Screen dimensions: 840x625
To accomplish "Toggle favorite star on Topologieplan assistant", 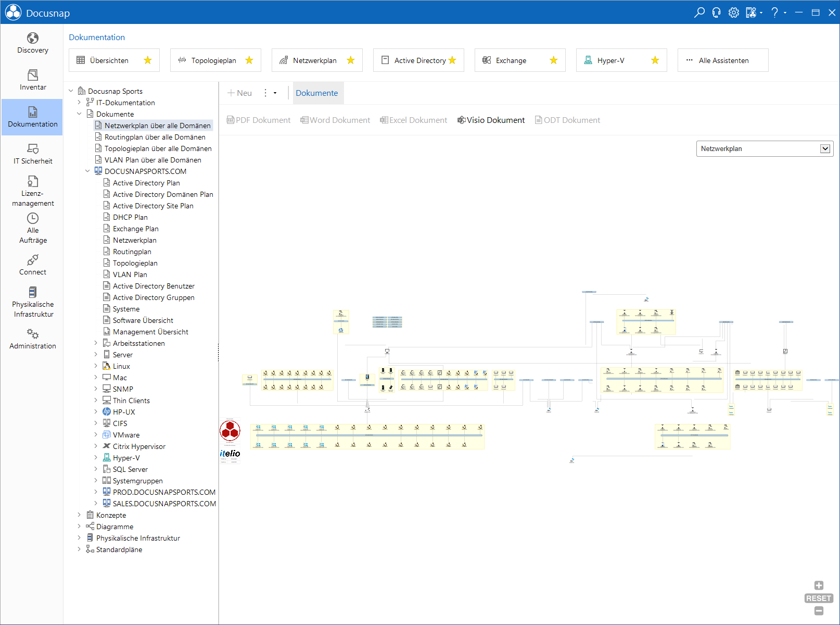I will [249, 60].
